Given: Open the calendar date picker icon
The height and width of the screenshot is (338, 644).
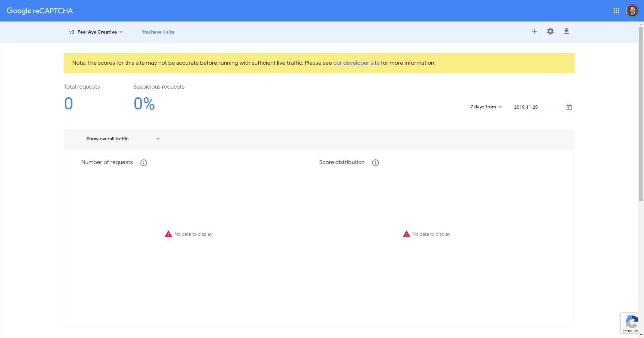Looking at the screenshot, I should pyautogui.click(x=569, y=107).
